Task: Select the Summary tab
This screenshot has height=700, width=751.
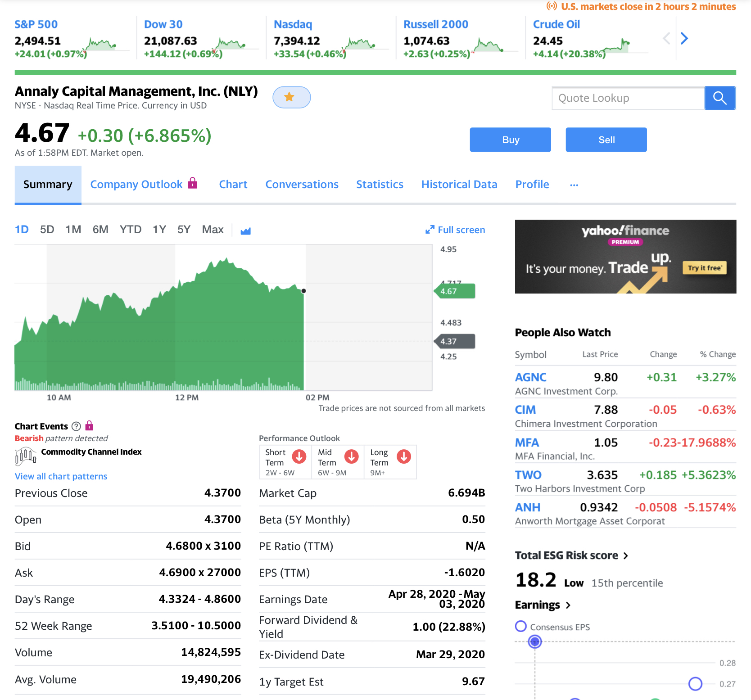Action: 48,185
